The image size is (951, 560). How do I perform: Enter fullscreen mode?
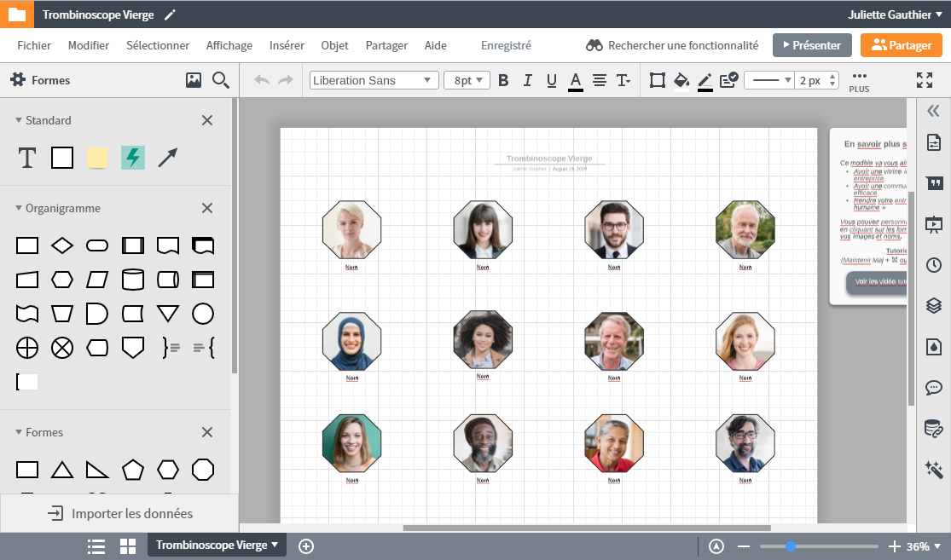point(925,80)
